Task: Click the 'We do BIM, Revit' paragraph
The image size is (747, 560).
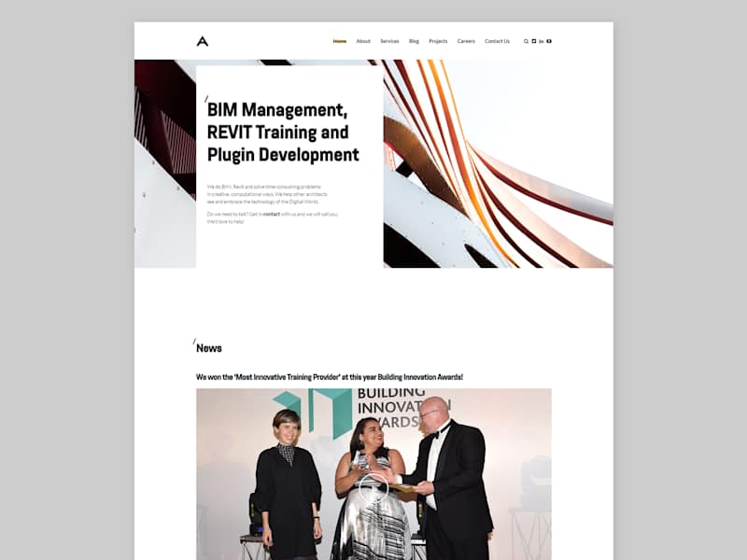Action: [x=267, y=194]
